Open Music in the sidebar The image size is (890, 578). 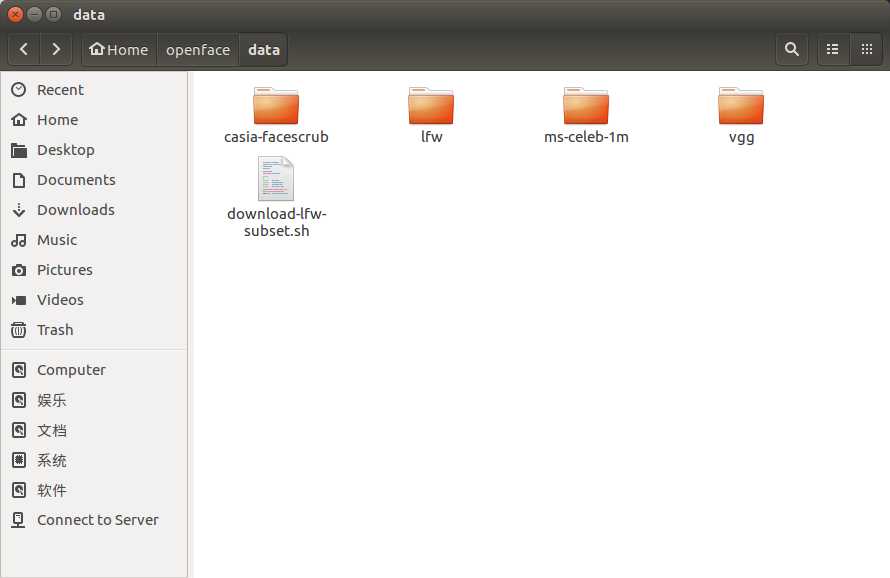click(94, 240)
